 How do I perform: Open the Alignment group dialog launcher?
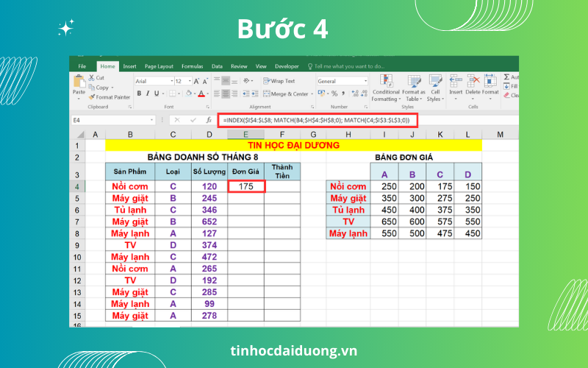click(312, 107)
